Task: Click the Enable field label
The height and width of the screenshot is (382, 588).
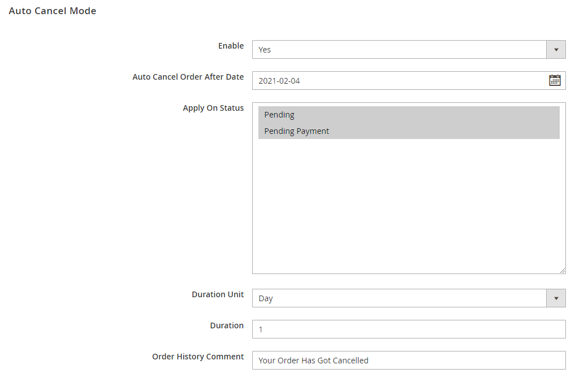Action: [231, 46]
